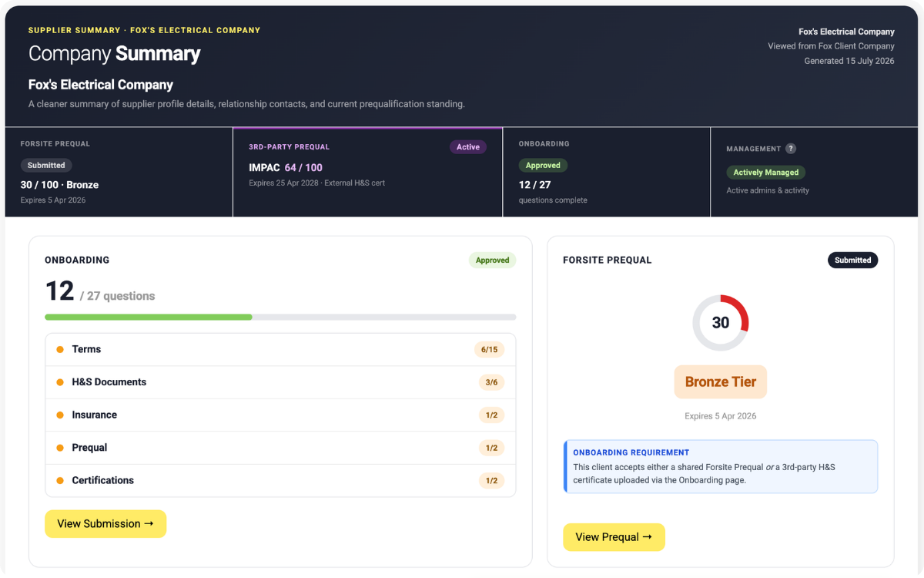Click the Management help question mark icon
The image size is (924, 578).
pos(791,149)
